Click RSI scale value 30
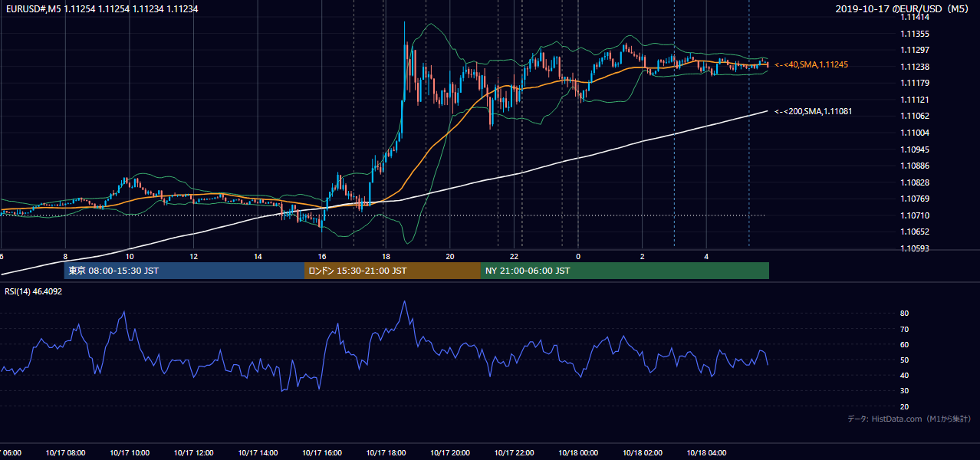Image resolution: width=980 pixels, height=460 pixels. (905, 391)
